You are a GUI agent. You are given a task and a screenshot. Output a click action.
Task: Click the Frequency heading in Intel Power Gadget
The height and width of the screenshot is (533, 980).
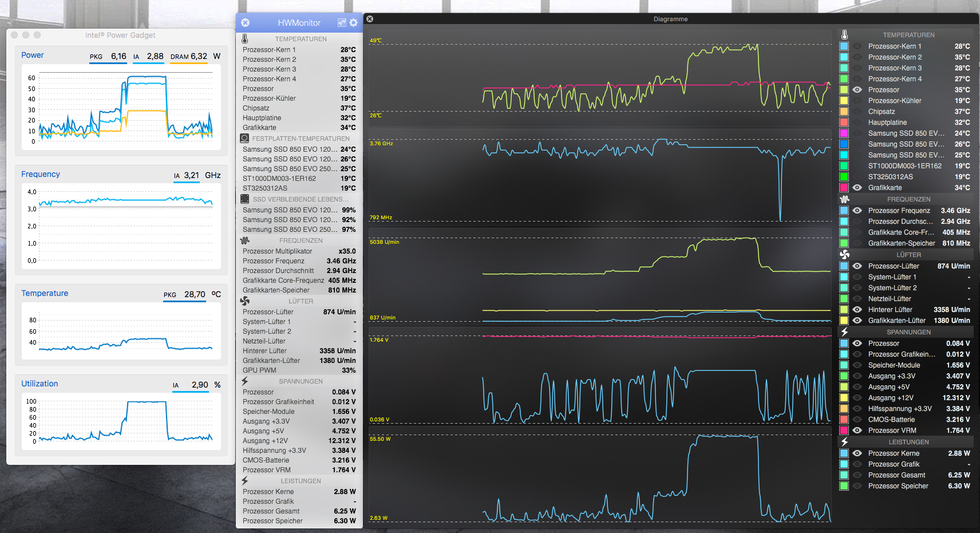click(x=41, y=174)
